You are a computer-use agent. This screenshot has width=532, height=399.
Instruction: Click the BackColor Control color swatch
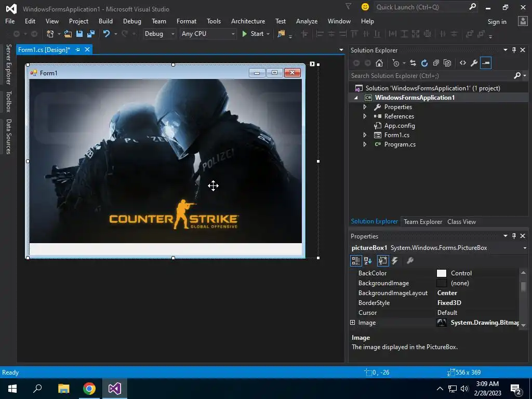click(442, 273)
